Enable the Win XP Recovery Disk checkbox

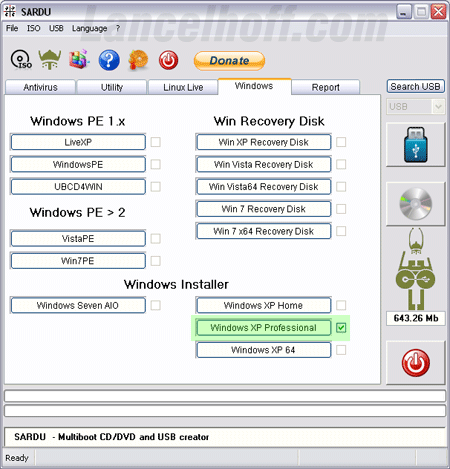pyautogui.click(x=341, y=142)
